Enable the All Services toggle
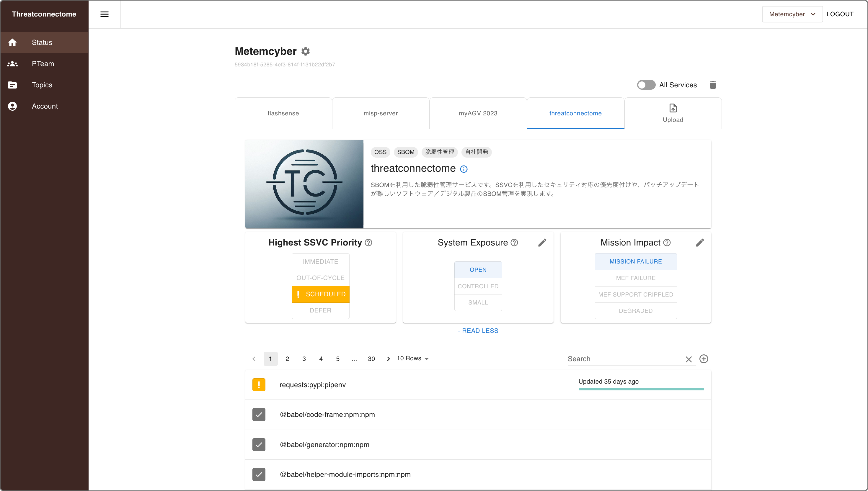 646,85
